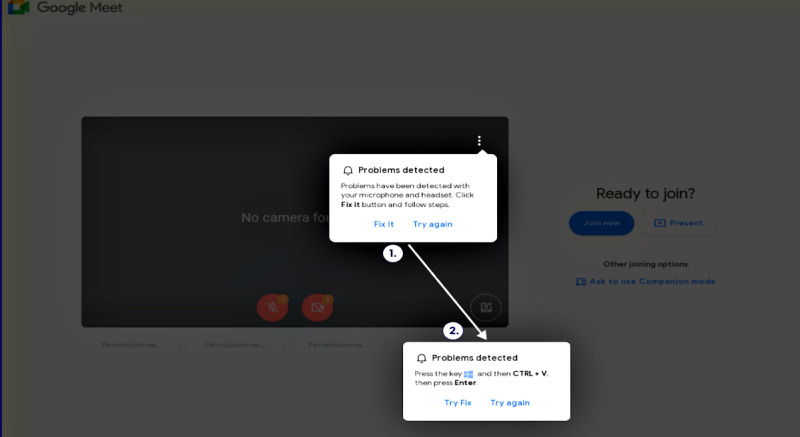The height and width of the screenshot is (437, 800).
Task: Click the bell icon in upper popup
Action: [348, 170]
